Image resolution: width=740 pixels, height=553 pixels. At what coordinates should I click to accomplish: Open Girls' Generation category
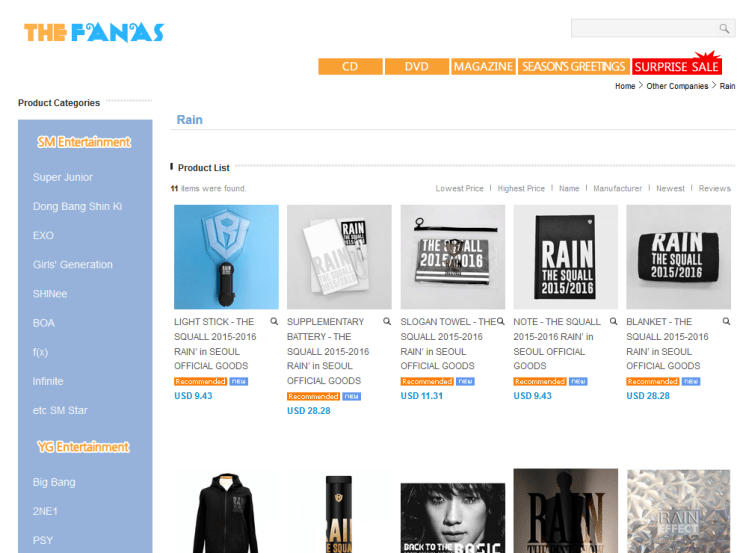pos(73,265)
